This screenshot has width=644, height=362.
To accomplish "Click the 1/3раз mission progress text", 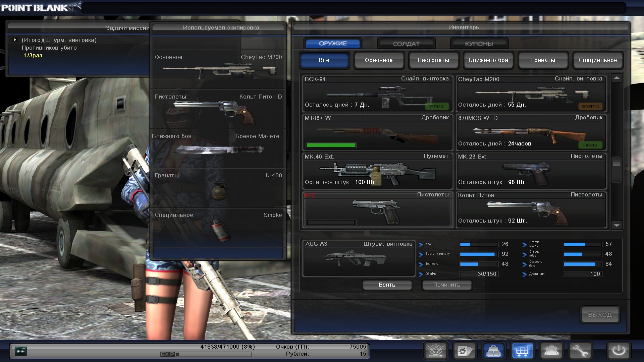I will coord(33,55).
